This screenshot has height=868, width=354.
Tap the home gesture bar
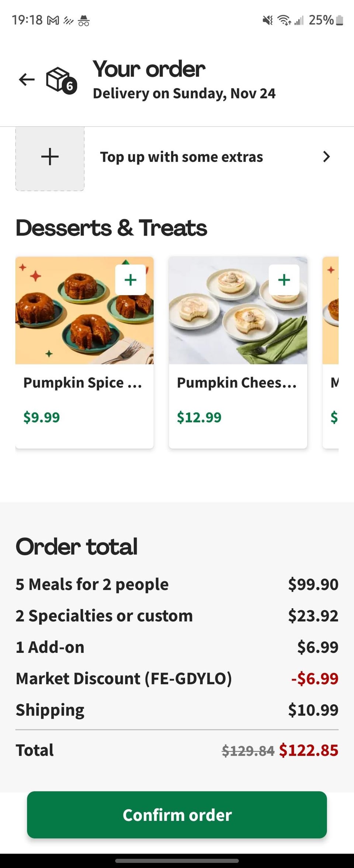tap(177, 861)
